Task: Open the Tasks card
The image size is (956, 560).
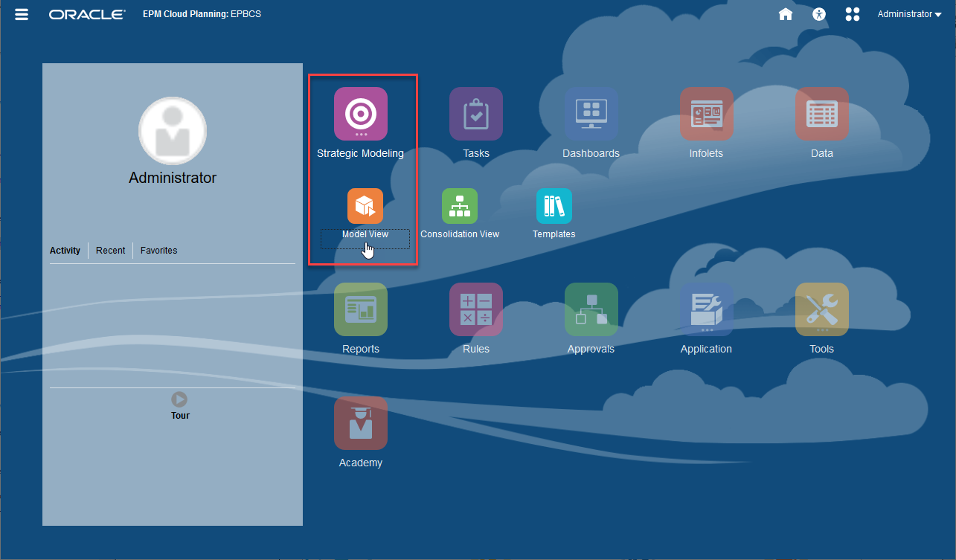Action: tap(476, 114)
